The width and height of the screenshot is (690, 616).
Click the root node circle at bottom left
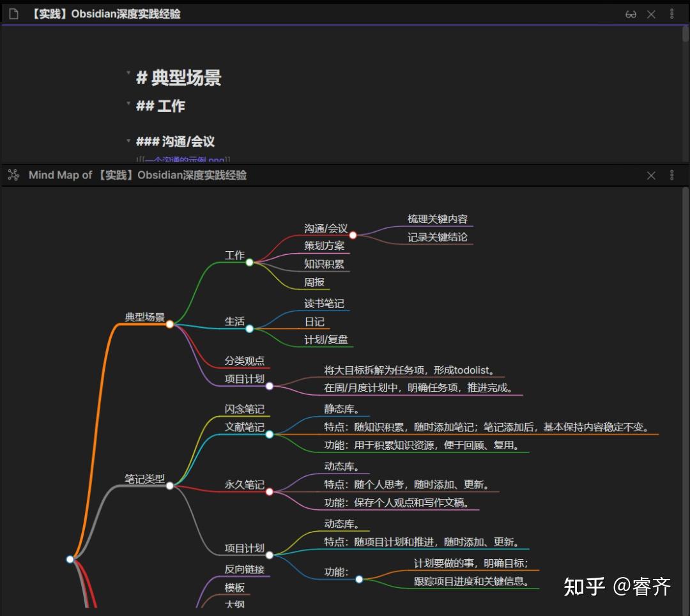70,558
